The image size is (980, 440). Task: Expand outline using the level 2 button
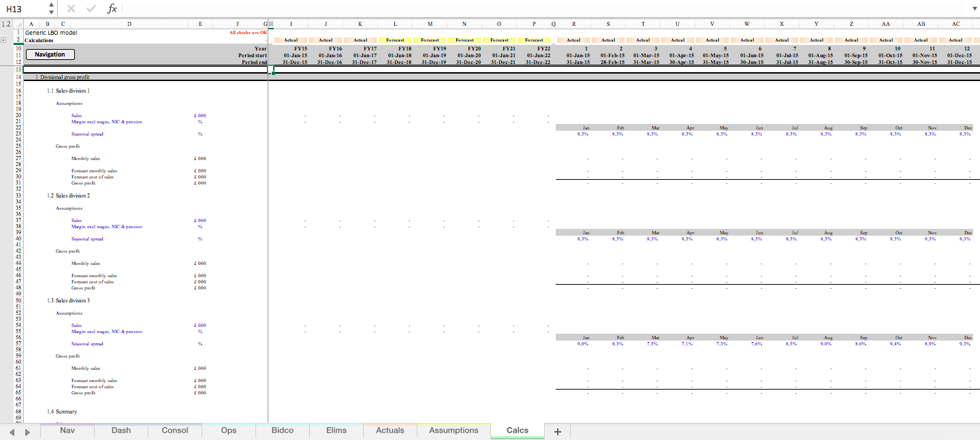pos(10,22)
